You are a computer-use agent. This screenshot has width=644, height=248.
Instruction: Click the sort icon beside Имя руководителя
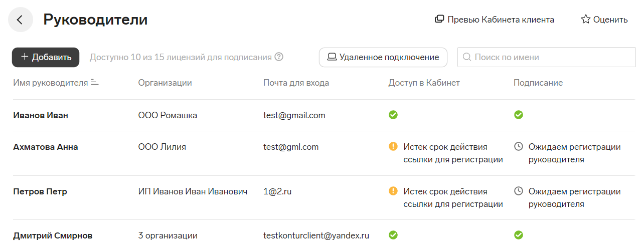pyautogui.click(x=95, y=82)
